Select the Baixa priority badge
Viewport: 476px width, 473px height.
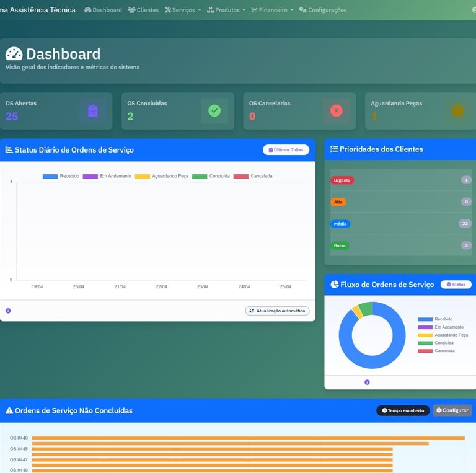pos(340,245)
